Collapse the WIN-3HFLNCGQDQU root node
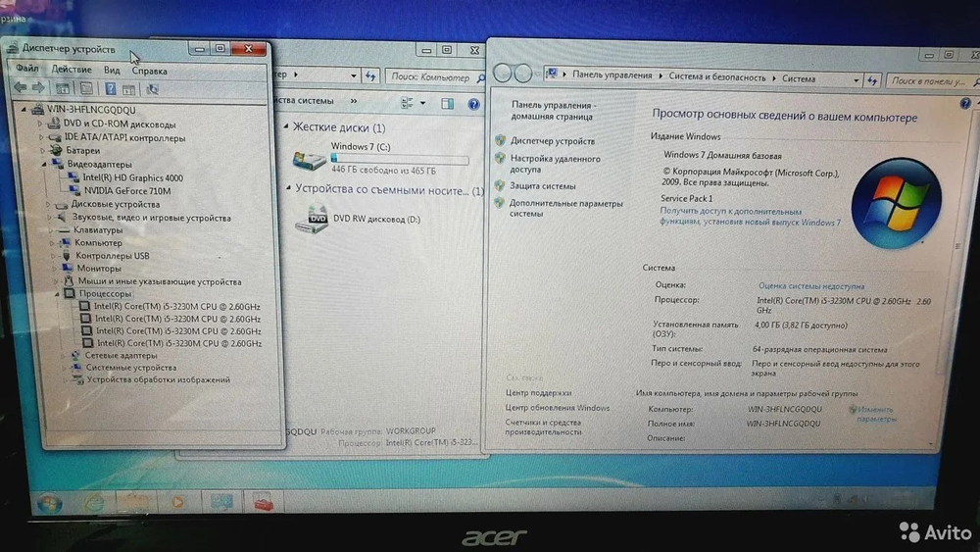 pos(24,109)
